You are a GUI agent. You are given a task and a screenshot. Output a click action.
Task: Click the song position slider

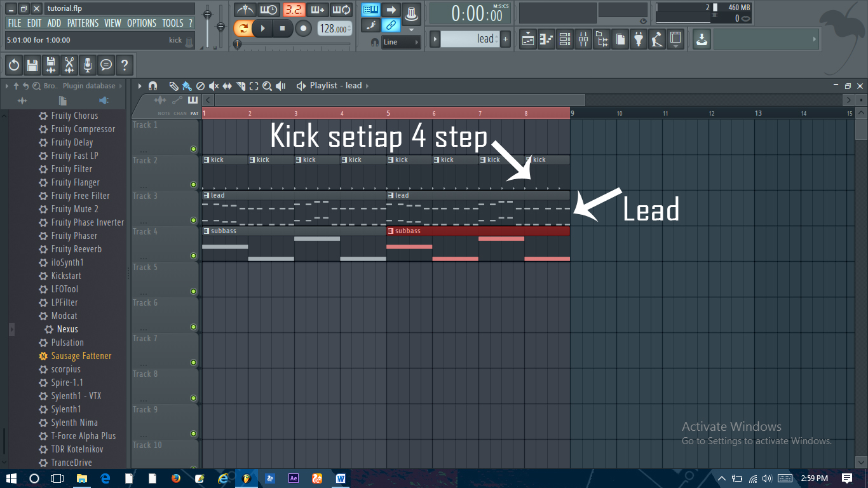292,44
